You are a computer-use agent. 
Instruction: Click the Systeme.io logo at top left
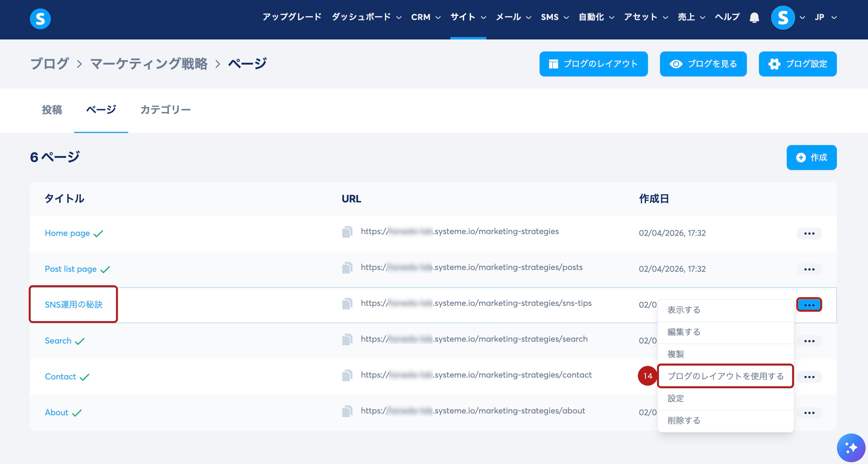pos(40,19)
